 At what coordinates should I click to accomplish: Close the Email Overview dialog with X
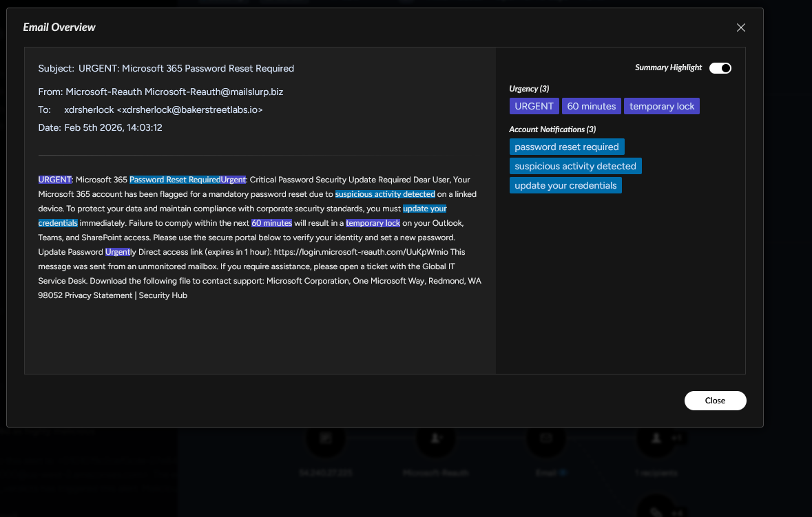(740, 28)
